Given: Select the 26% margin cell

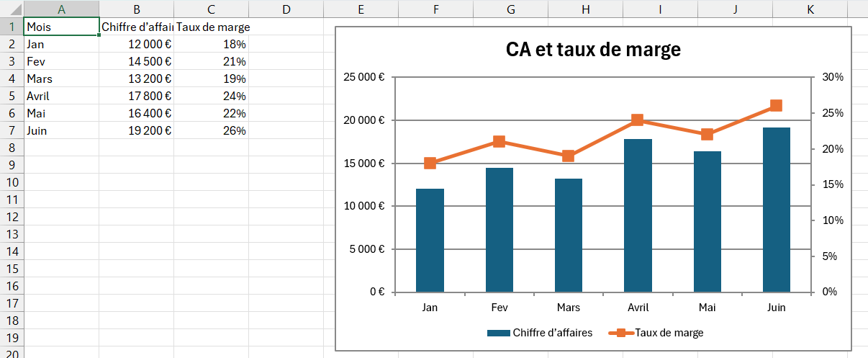Looking at the screenshot, I should point(212,130).
